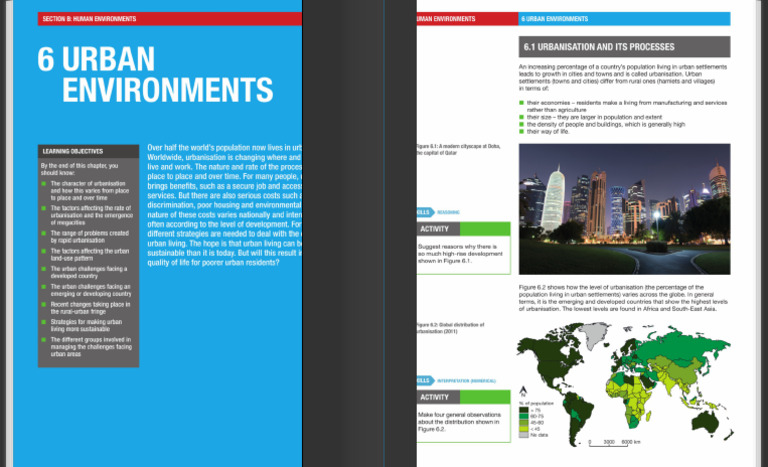Select the ACTIVITY header above 'Make four general'
768x467 pixels.
click(463, 397)
